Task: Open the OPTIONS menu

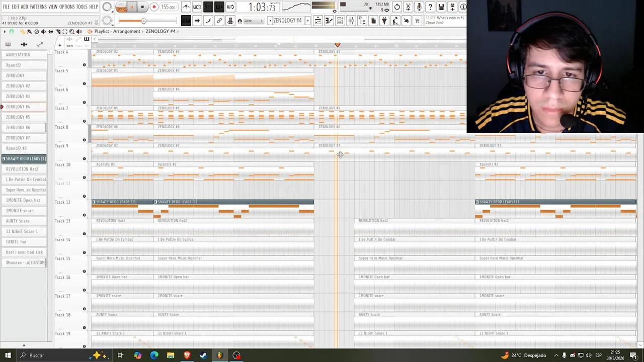Action: point(67,7)
